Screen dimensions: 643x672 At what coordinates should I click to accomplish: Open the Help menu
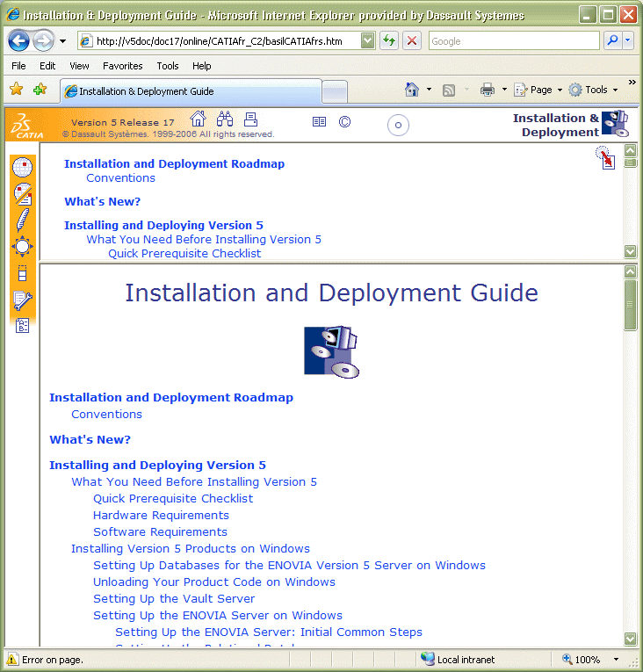(x=201, y=66)
